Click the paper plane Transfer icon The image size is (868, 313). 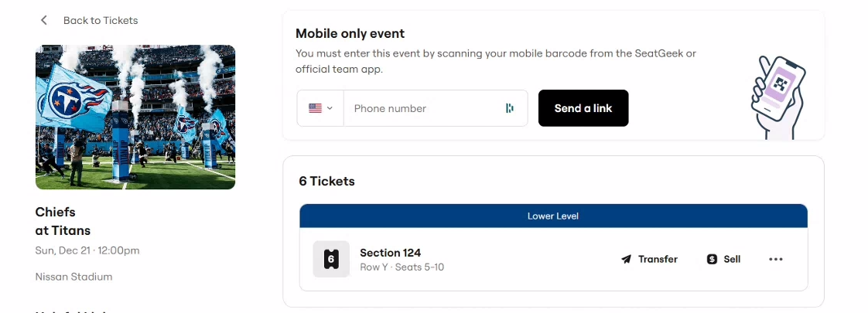pyautogui.click(x=627, y=260)
